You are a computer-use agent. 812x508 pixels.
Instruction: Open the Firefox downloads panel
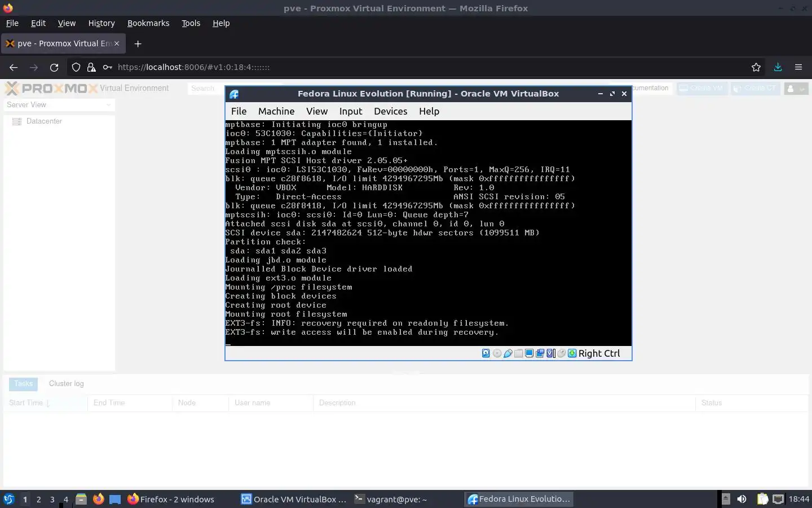click(778, 67)
